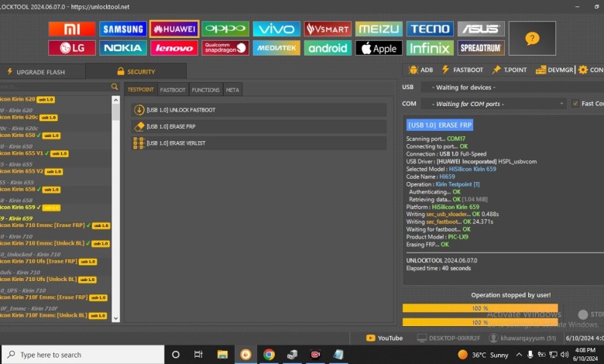The image size is (604, 364).
Task: Open the USB devices dropdown
Action: (x=513, y=88)
